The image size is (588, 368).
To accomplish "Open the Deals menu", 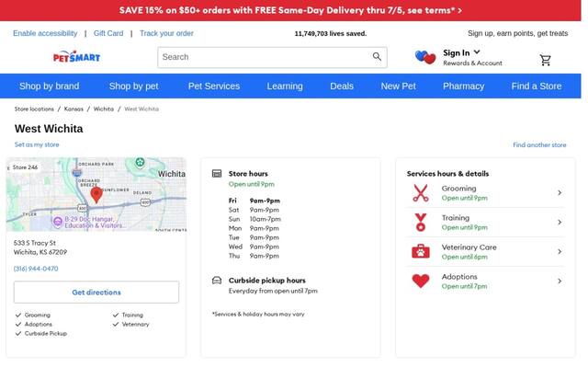I will tap(342, 86).
